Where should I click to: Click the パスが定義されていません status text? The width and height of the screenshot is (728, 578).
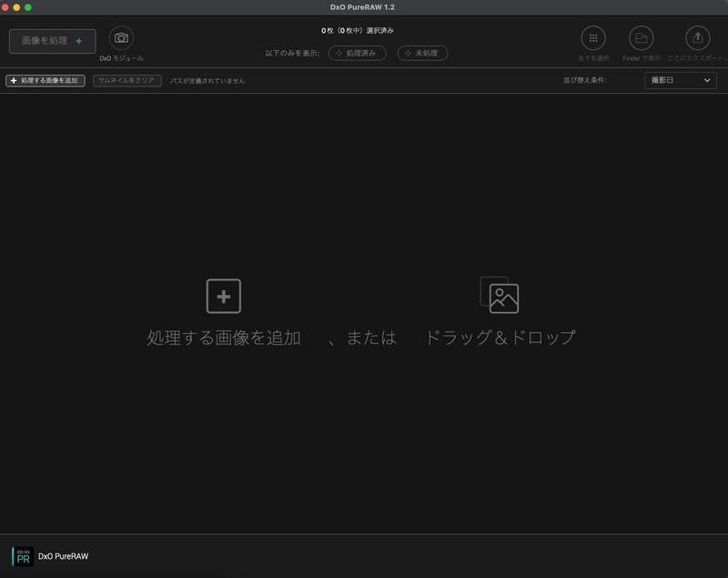[207, 81]
